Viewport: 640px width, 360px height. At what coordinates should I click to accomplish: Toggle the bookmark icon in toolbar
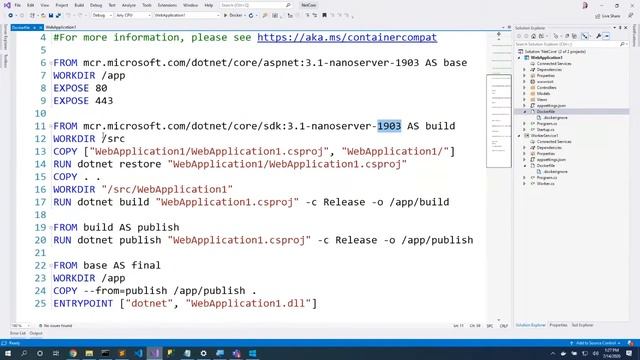[324, 16]
